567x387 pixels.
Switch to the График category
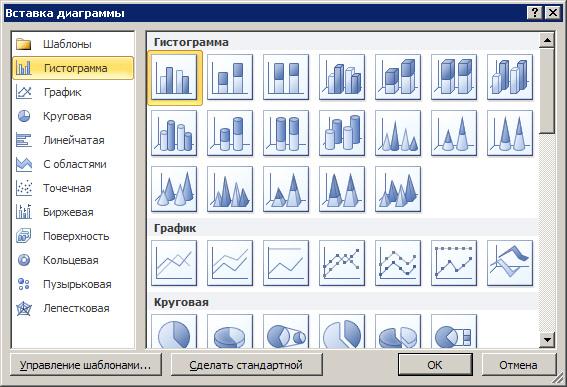73,92
